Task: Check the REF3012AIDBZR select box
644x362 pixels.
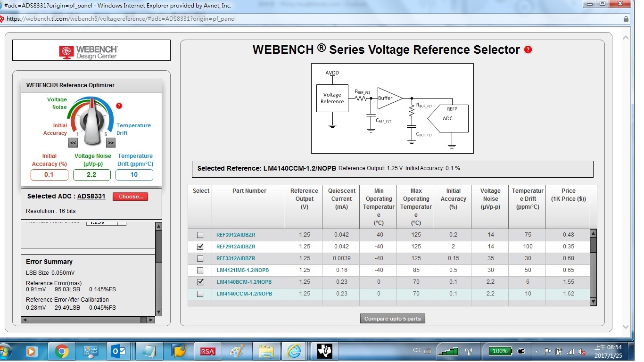Action: click(200, 235)
